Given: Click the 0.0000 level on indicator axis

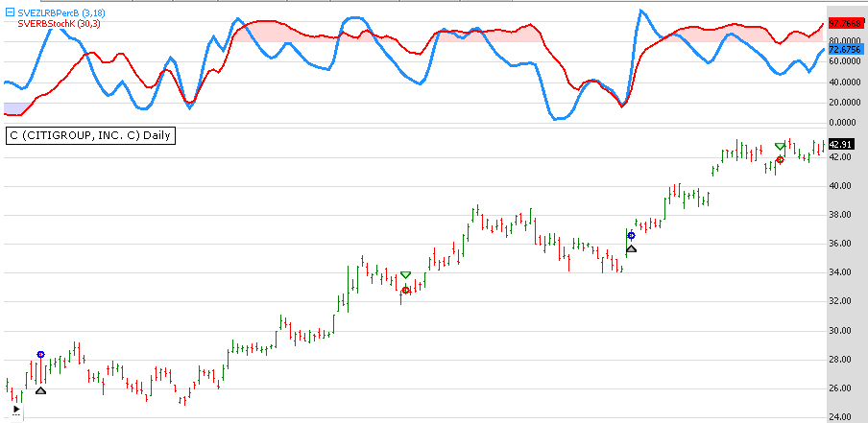Looking at the screenshot, I should pos(844,123).
